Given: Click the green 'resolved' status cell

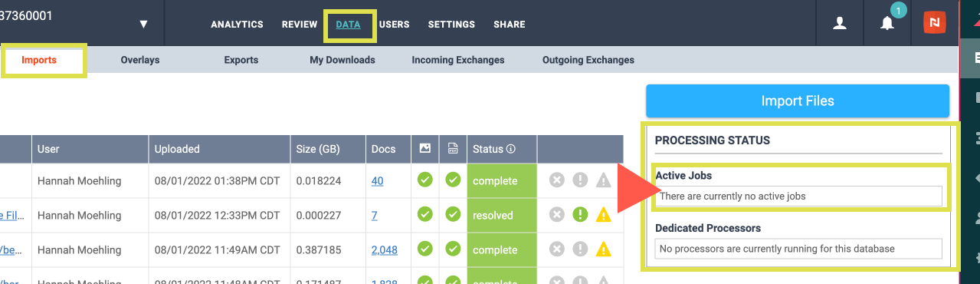Looking at the screenshot, I should 502,216.
